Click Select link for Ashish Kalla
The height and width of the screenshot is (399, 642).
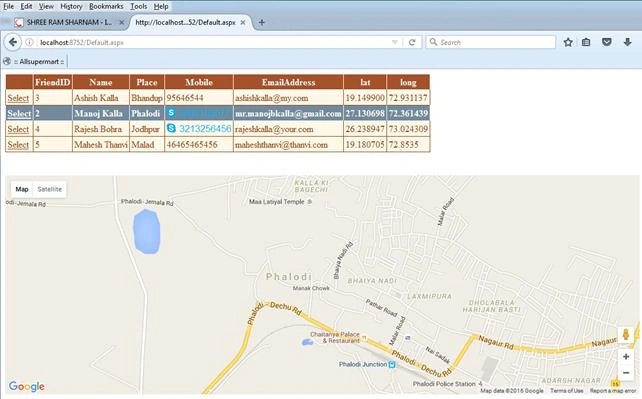[x=18, y=98]
